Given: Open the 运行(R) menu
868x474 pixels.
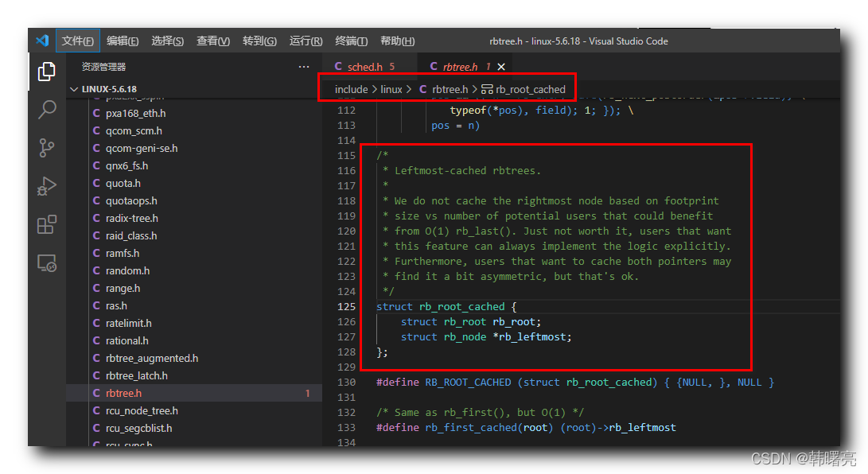Looking at the screenshot, I should pos(306,41).
